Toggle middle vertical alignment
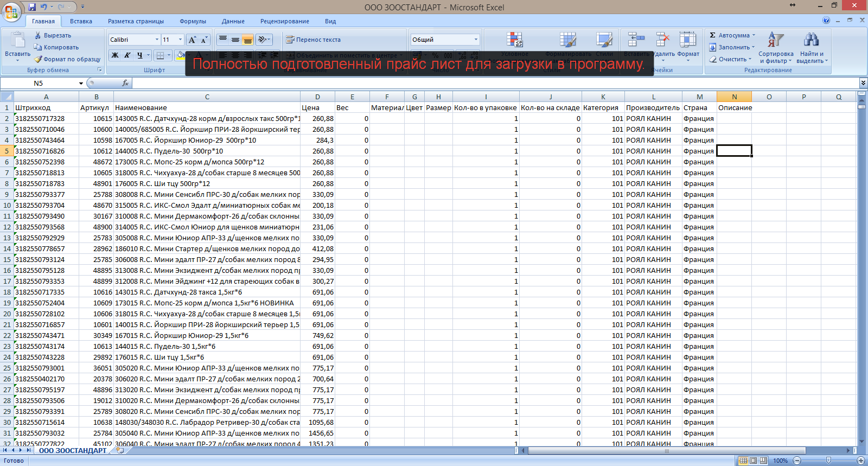 [x=235, y=40]
